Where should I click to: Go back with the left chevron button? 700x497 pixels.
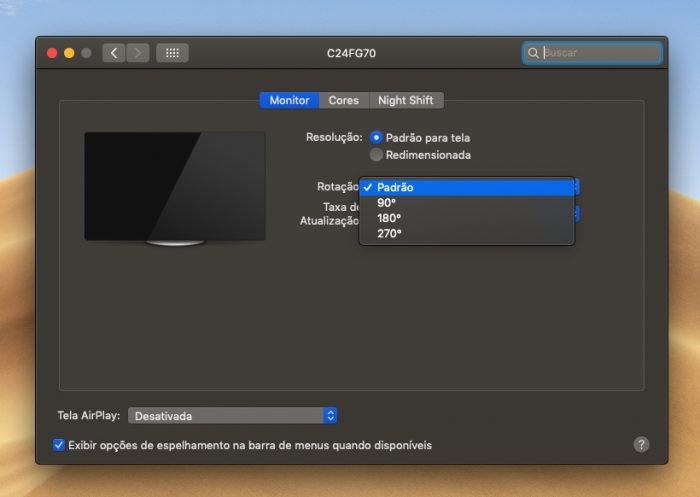click(113, 53)
